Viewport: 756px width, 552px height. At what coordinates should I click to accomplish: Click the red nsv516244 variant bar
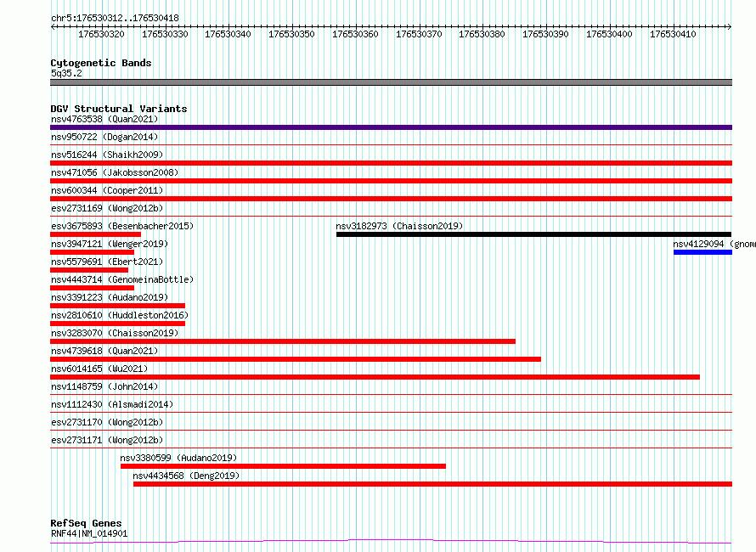click(391, 163)
